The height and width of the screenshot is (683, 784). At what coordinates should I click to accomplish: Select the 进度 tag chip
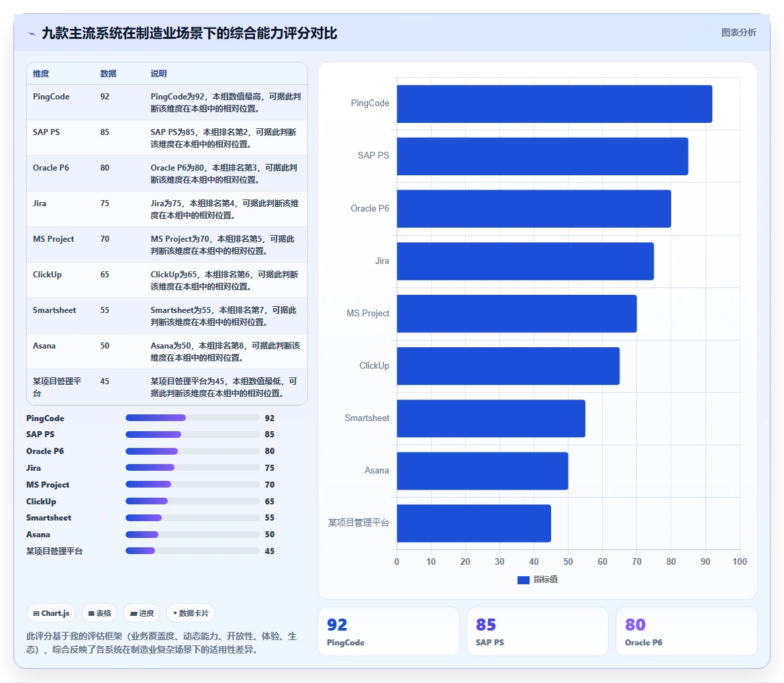(142, 613)
